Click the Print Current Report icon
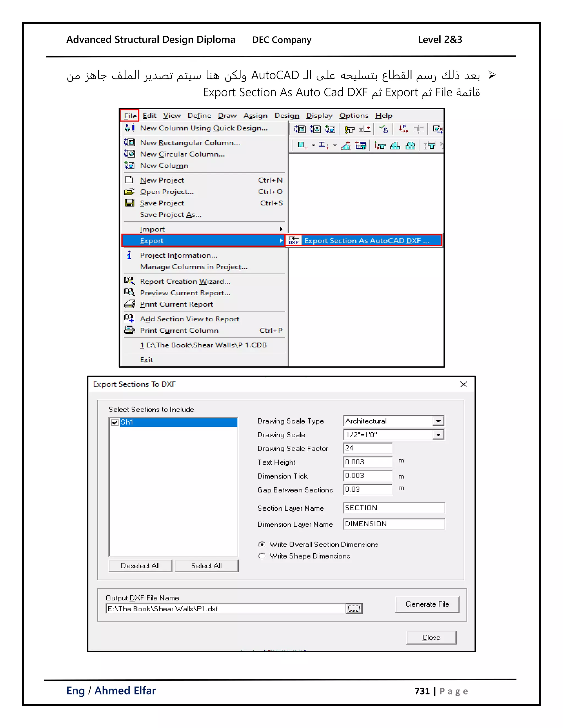 coord(129,304)
